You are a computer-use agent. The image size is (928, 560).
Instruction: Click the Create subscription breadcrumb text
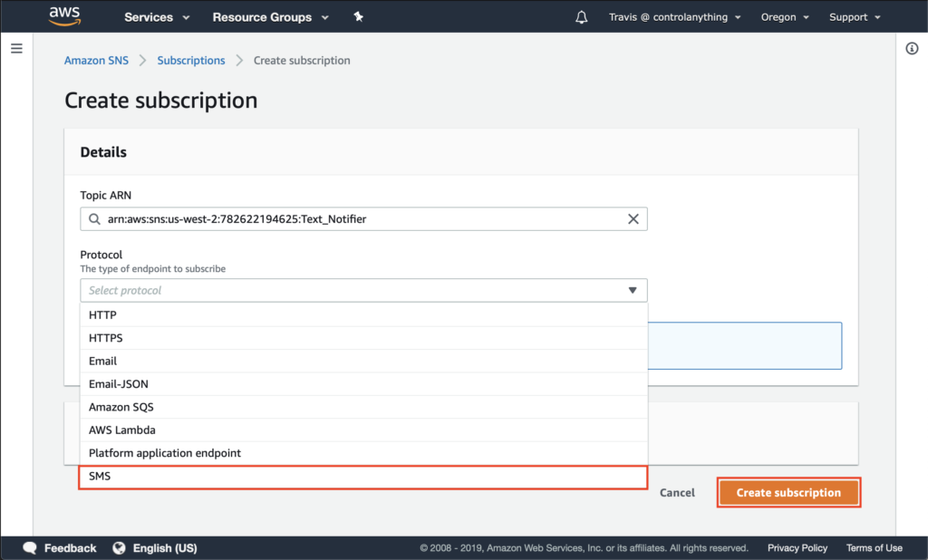point(302,61)
